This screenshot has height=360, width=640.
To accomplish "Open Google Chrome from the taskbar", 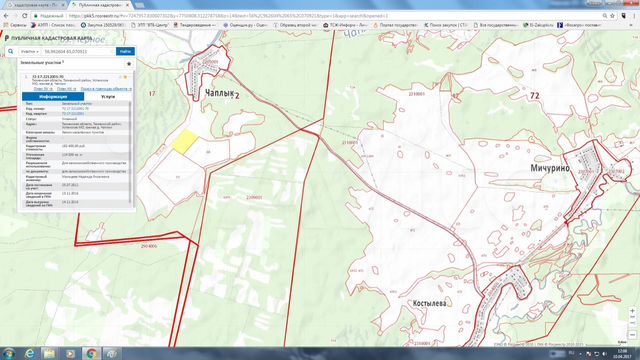I will [x=91, y=353].
